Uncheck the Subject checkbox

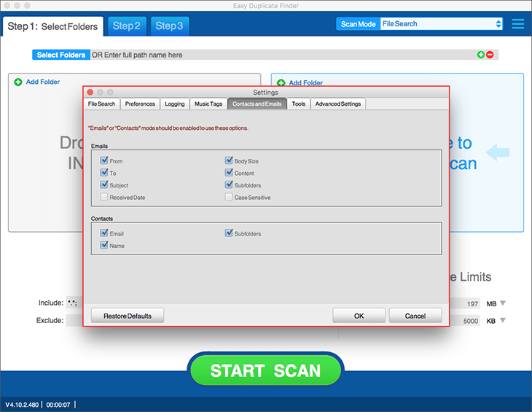[x=104, y=184]
